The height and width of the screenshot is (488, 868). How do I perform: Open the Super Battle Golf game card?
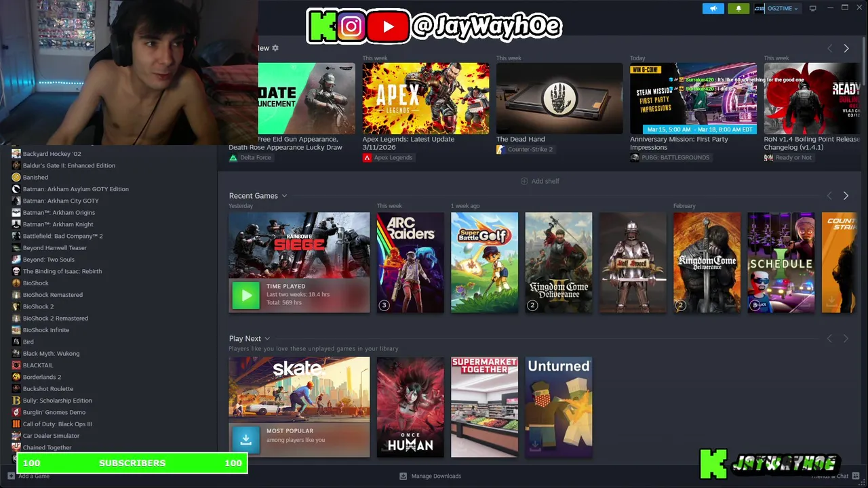484,262
